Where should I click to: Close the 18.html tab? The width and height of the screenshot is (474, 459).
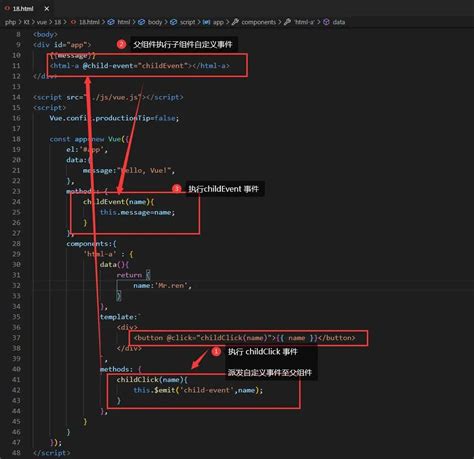coord(47,9)
